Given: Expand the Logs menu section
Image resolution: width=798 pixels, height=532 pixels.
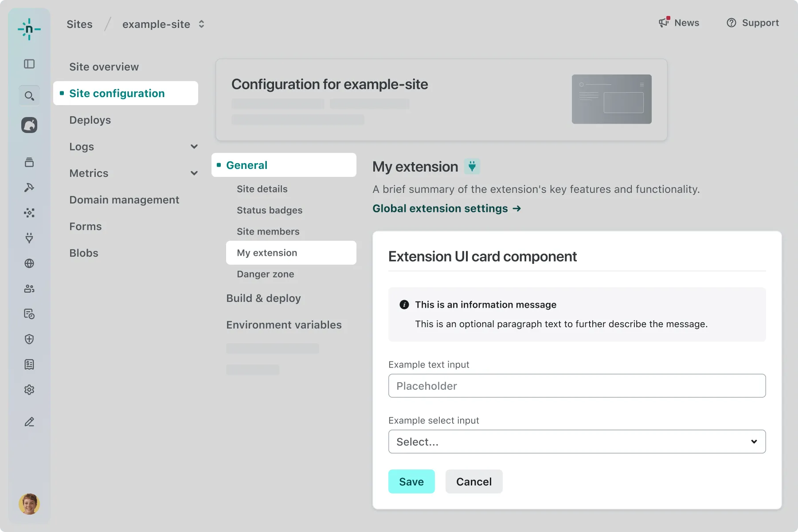Looking at the screenshot, I should (194, 147).
